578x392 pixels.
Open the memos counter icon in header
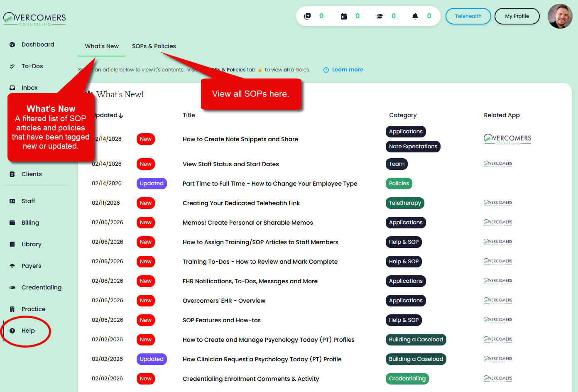(308, 16)
